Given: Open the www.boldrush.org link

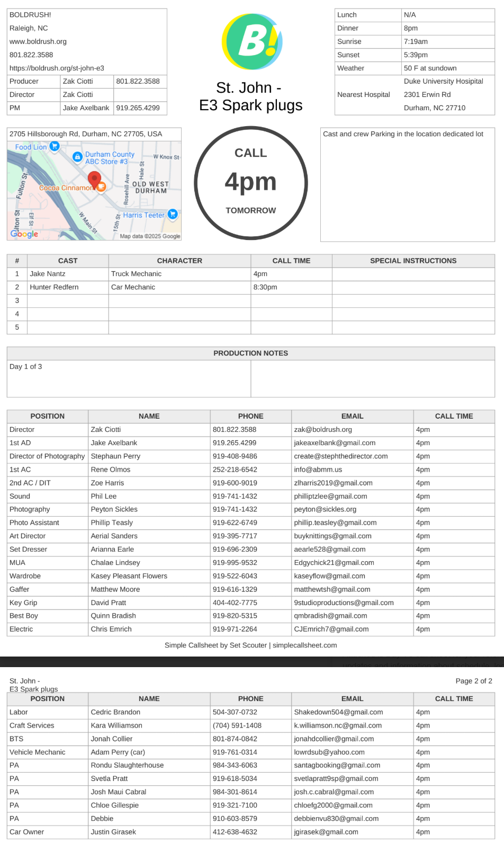Looking at the screenshot, I should click(x=38, y=41).
